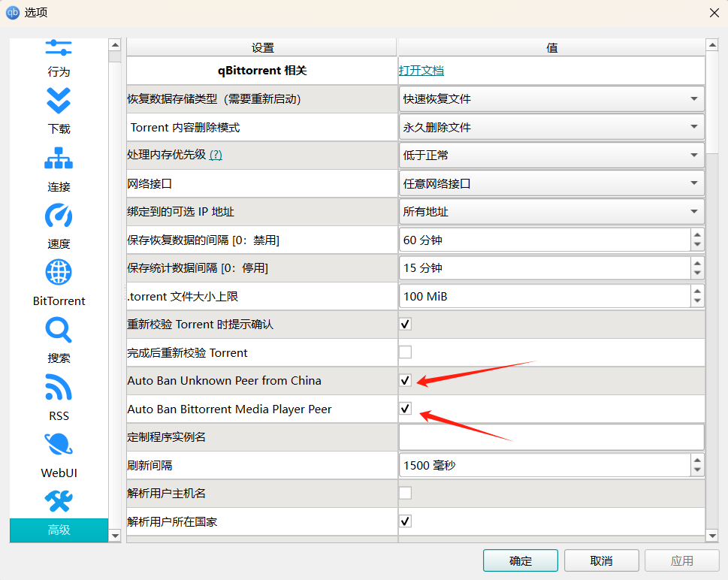Click the 60 分钟 interval field

pos(545,240)
